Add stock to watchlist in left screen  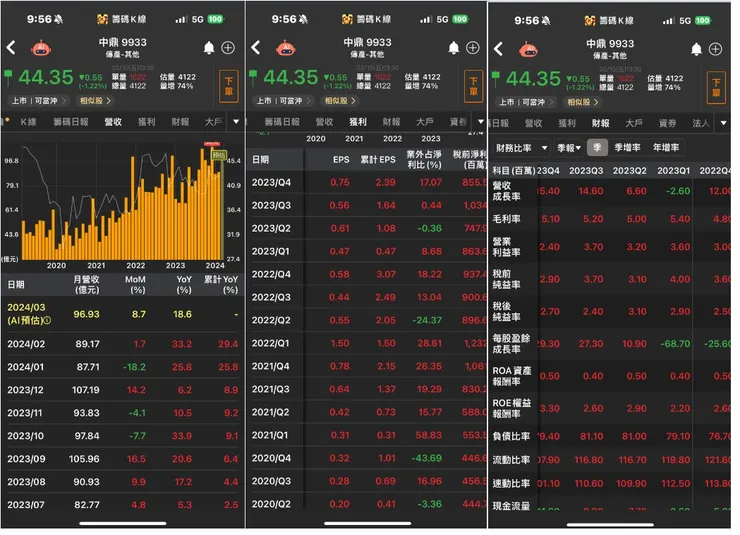point(230,48)
